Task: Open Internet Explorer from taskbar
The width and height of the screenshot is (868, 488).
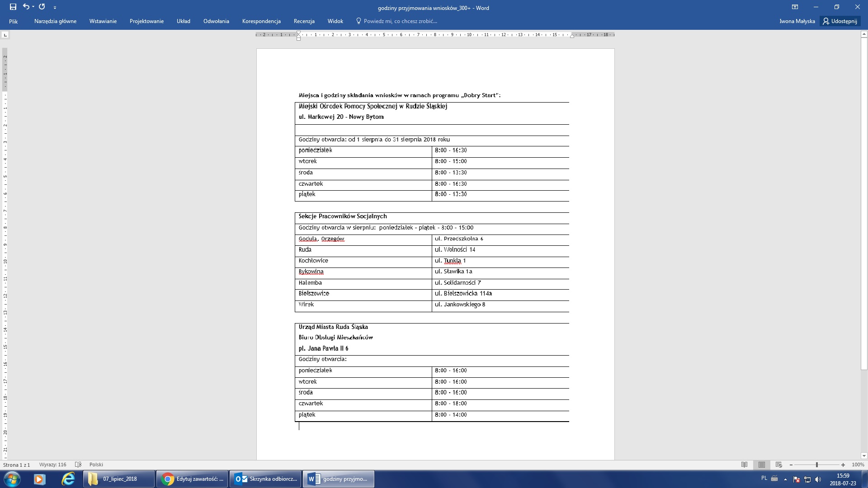Action: 68,479
